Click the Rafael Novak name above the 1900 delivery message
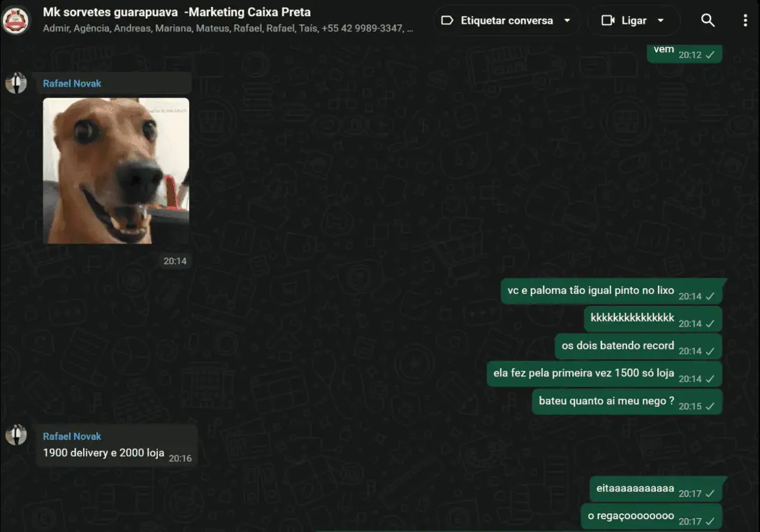The width and height of the screenshot is (760, 532). pos(72,436)
